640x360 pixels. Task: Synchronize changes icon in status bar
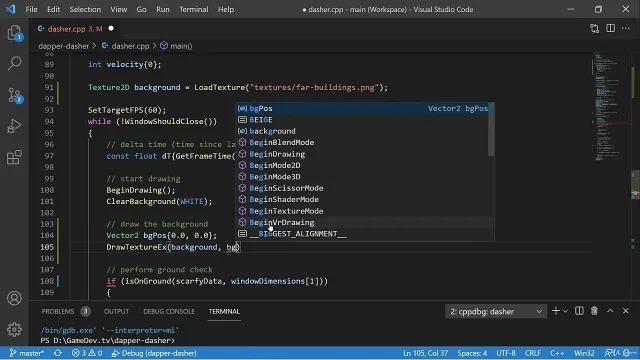[x=58, y=353]
